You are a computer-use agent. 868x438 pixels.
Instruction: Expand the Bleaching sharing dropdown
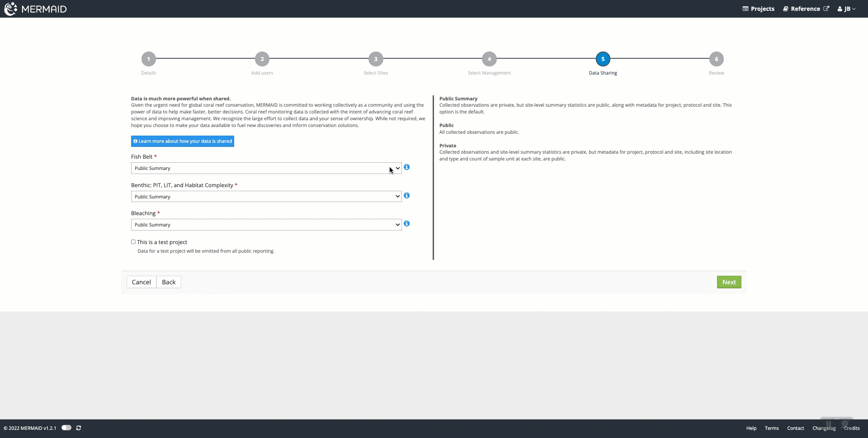tap(266, 225)
